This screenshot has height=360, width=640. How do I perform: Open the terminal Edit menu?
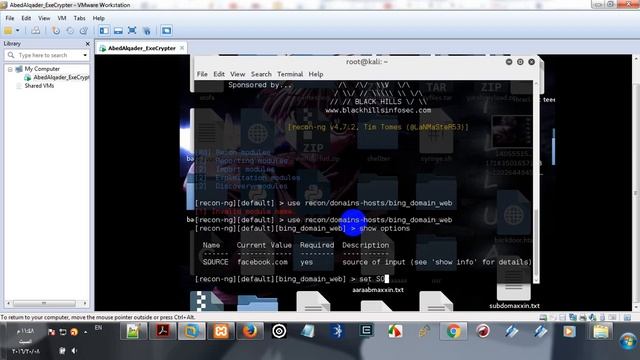tap(219, 74)
